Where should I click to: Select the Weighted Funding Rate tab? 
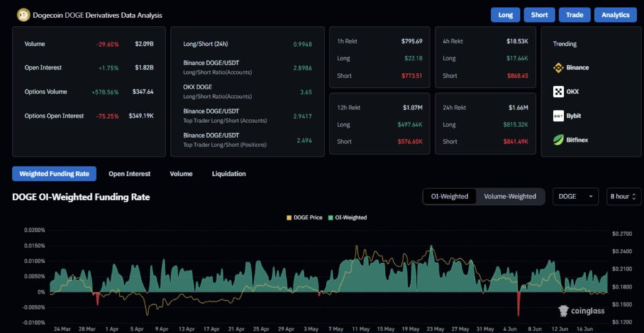[x=54, y=174]
